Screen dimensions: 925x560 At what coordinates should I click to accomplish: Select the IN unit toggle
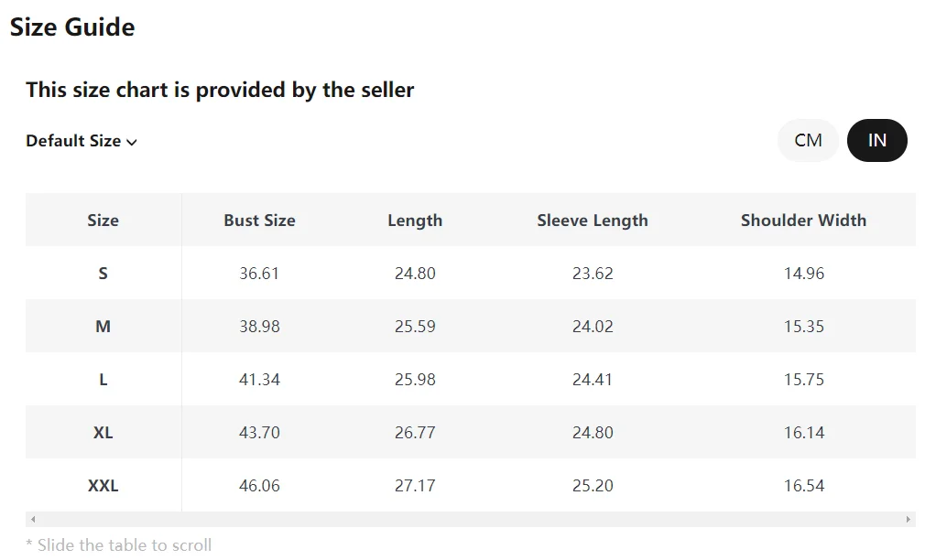pyautogui.click(x=876, y=140)
